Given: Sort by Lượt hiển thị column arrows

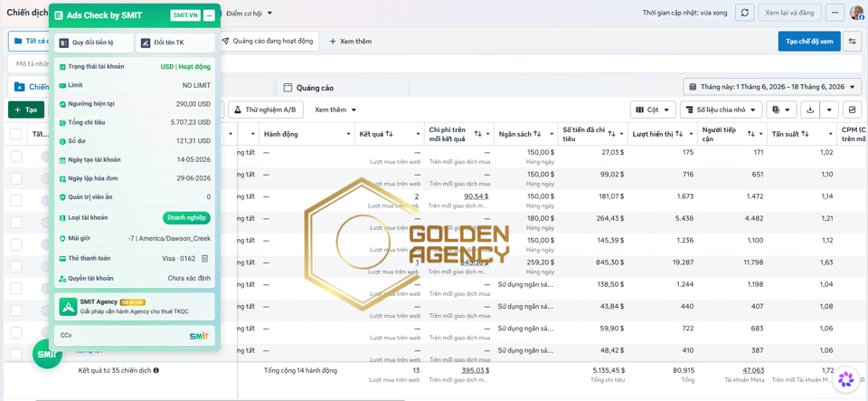Looking at the screenshot, I should [678, 134].
